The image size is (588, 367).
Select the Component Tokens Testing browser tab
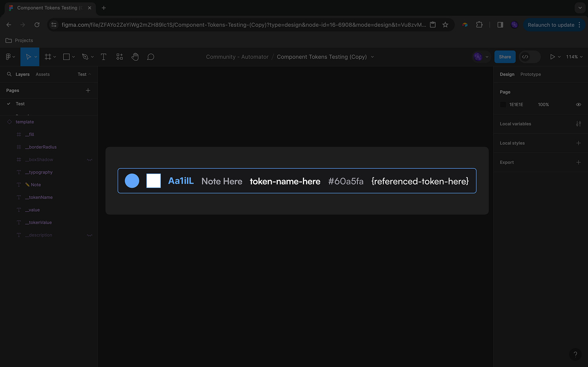click(x=50, y=8)
